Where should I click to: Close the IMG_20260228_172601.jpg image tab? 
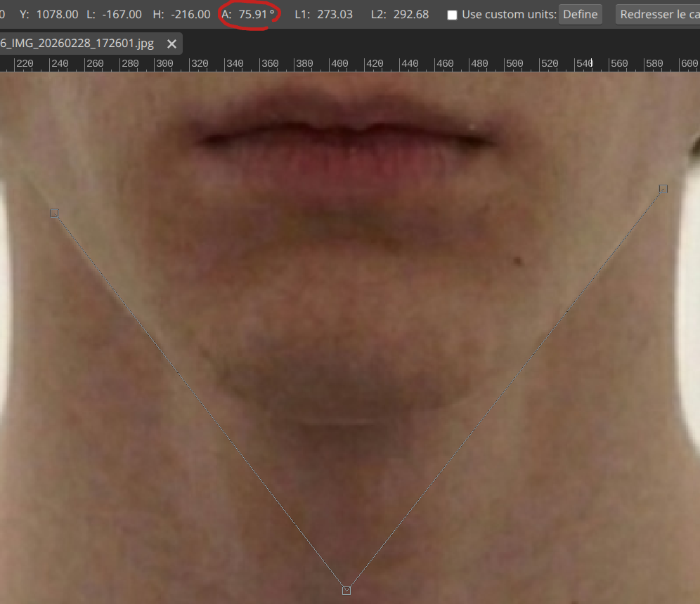171,43
